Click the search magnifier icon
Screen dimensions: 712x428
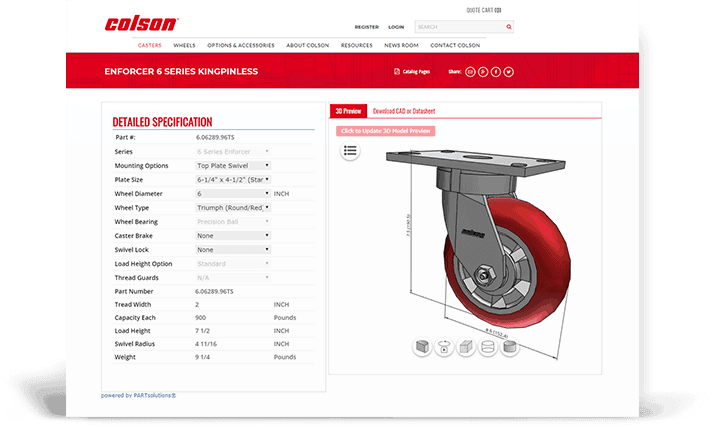tap(509, 27)
